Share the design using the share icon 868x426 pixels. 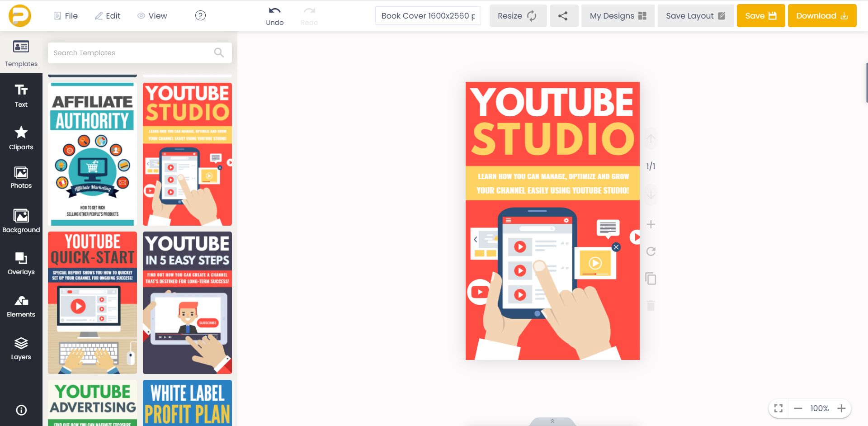(563, 15)
